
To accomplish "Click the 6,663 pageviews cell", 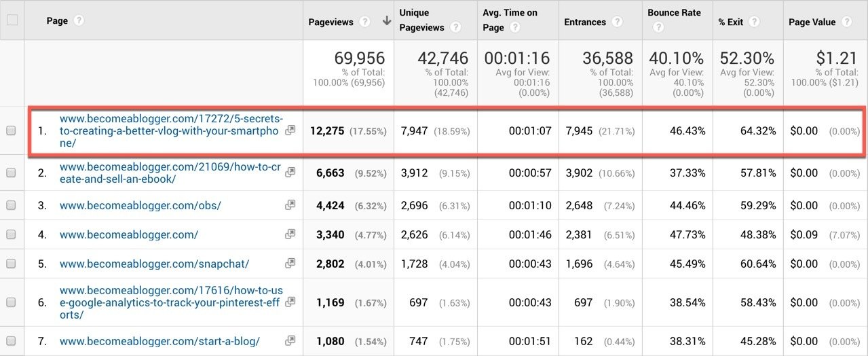I will 331,173.
